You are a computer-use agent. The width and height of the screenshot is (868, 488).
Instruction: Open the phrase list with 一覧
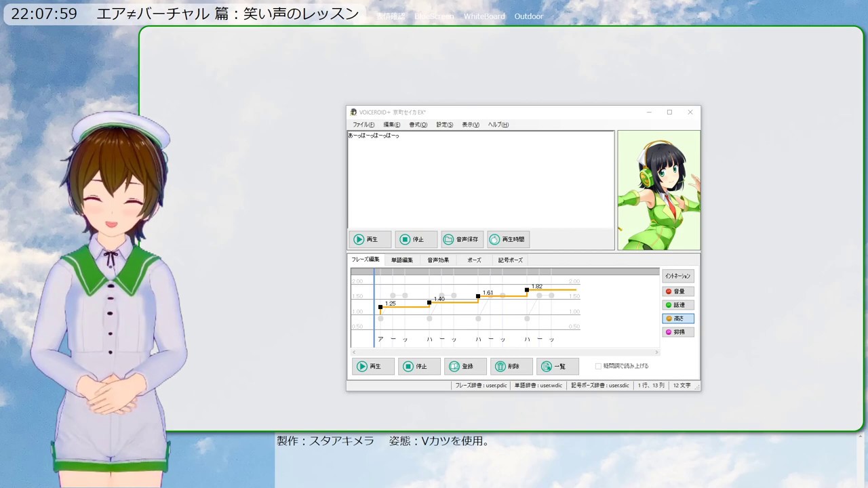[x=557, y=366]
